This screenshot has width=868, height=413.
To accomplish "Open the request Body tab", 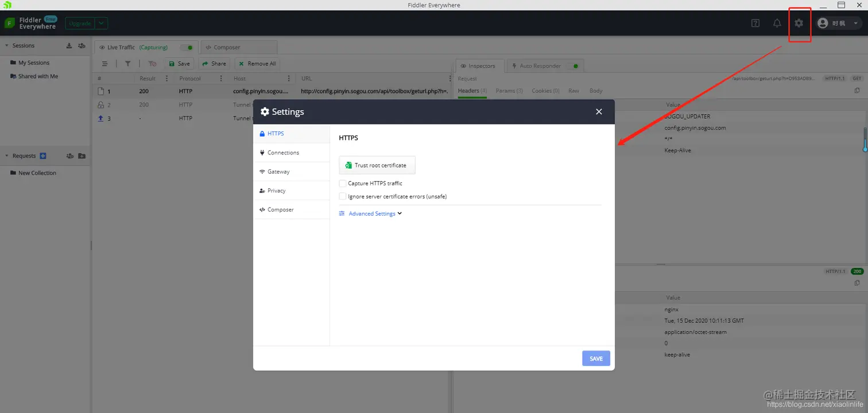I will click(596, 91).
